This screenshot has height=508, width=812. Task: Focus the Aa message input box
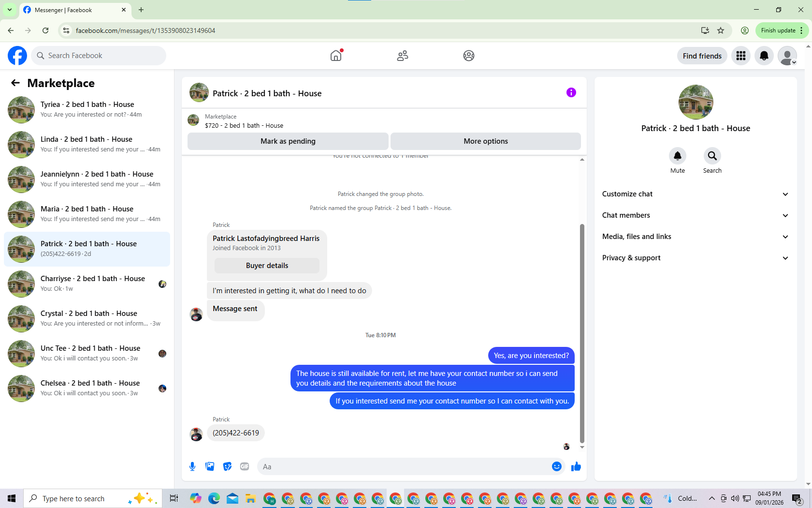pyautogui.click(x=404, y=466)
